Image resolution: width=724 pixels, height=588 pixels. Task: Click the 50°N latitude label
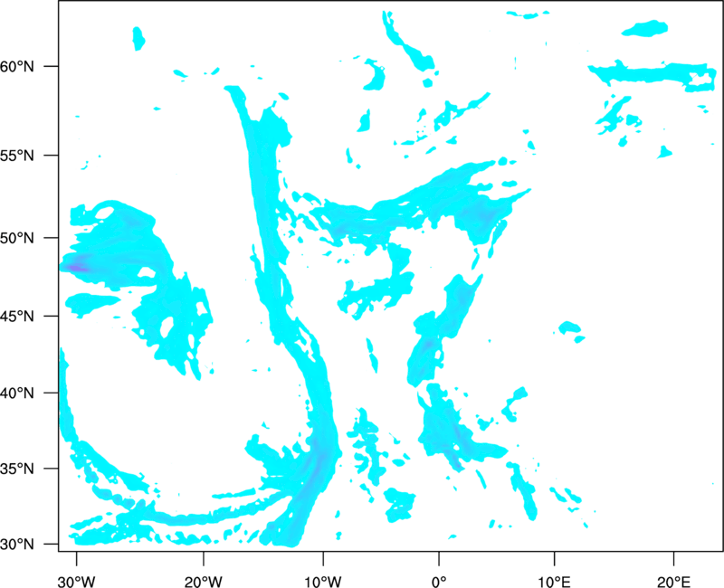click(17, 238)
